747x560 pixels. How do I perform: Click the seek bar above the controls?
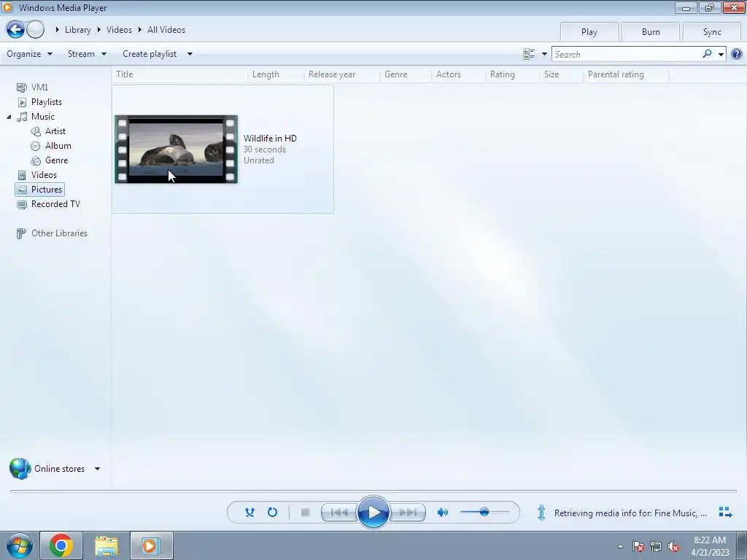(373, 491)
